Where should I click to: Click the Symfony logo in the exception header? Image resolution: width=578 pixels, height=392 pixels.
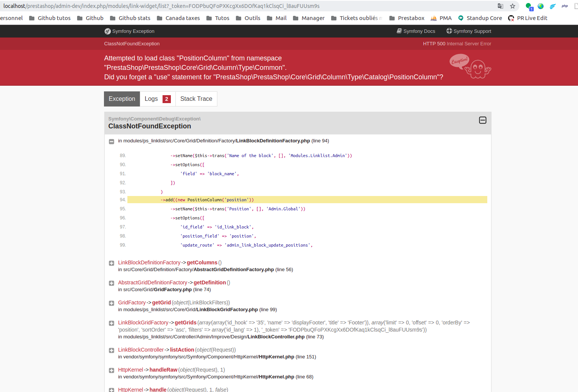click(108, 31)
